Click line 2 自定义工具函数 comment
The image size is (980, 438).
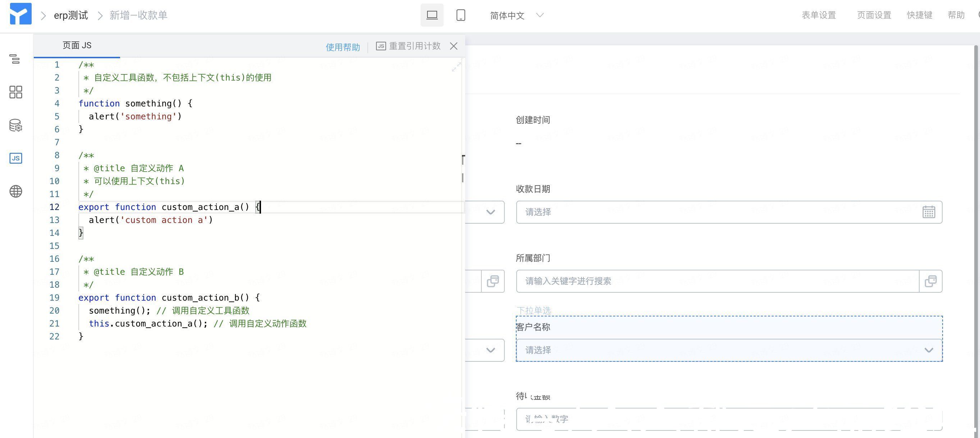[177, 78]
